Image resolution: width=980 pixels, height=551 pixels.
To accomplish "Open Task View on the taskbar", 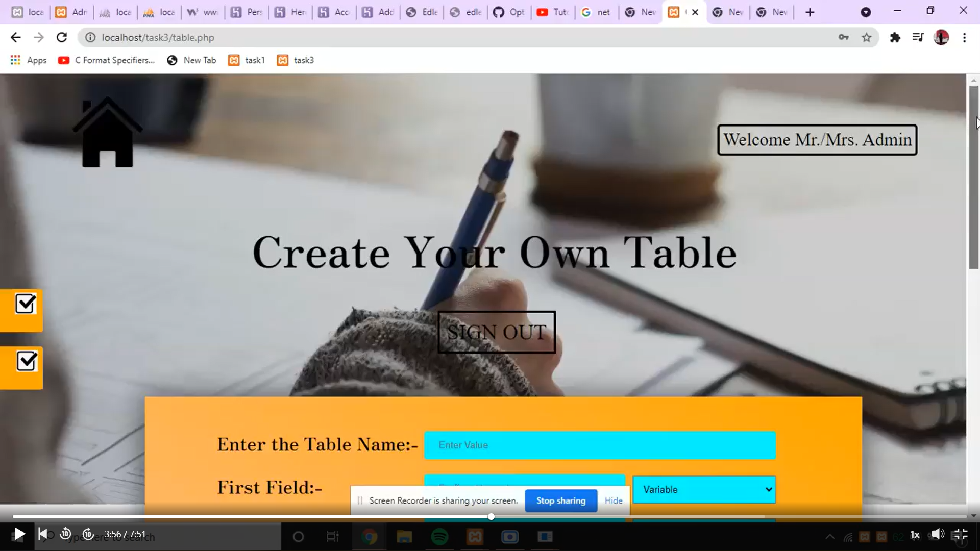I will click(332, 537).
